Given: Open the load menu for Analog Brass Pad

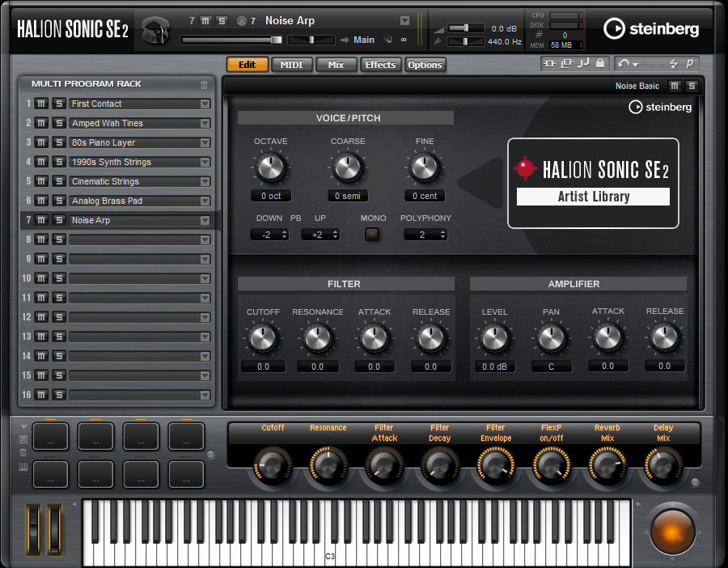Looking at the screenshot, I should (205, 201).
